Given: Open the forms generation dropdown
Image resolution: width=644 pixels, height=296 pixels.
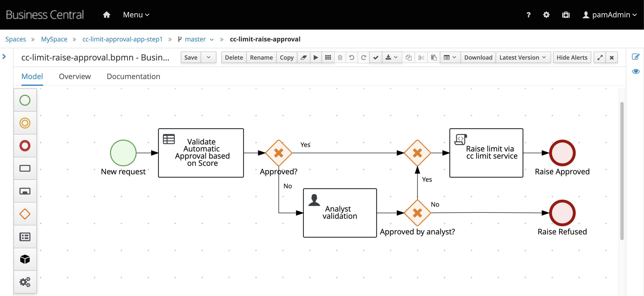Looking at the screenshot, I should point(450,58).
